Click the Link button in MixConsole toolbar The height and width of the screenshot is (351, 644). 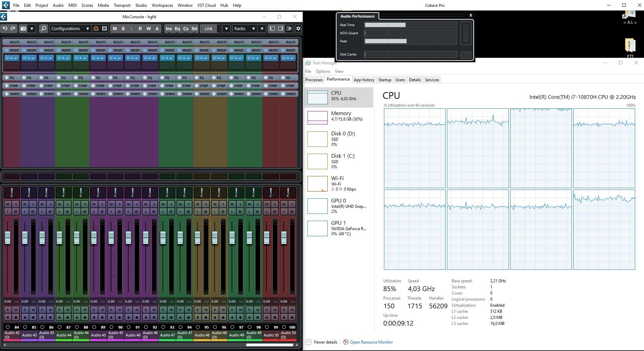coord(209,29)
